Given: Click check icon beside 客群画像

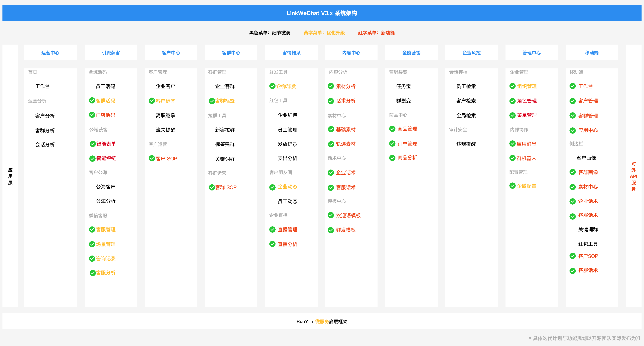Looking at the screenshot, I should 572,172.
